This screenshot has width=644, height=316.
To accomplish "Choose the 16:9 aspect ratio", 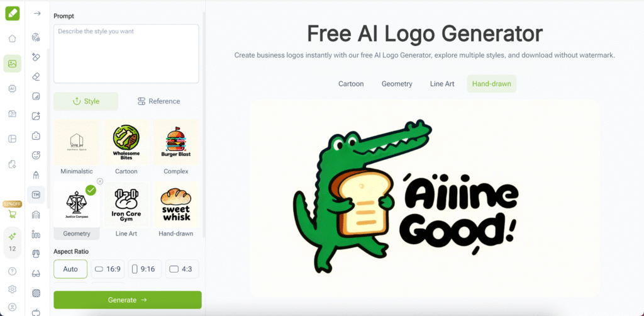I will pos(108,269).
